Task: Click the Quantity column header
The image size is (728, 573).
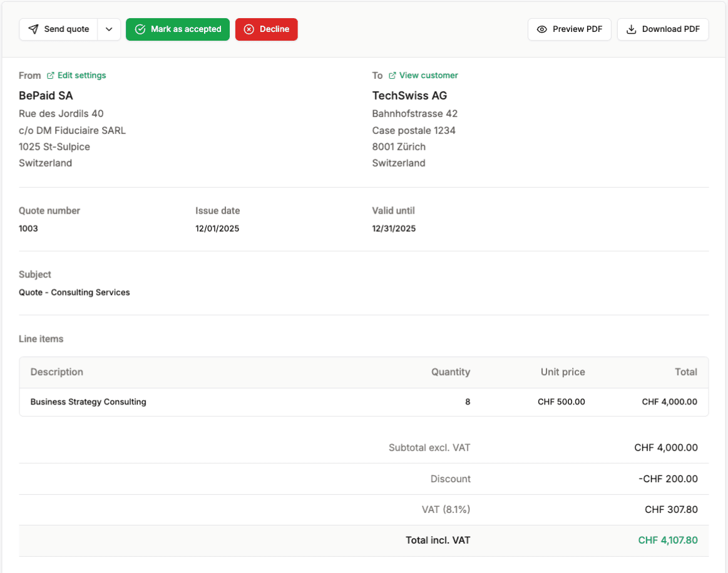Action: (450, 372)
